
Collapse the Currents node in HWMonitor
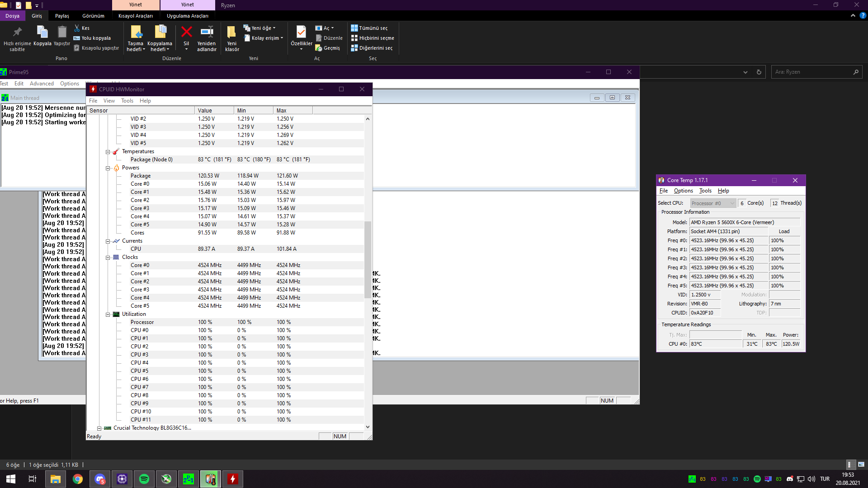[x=108, y=241]
